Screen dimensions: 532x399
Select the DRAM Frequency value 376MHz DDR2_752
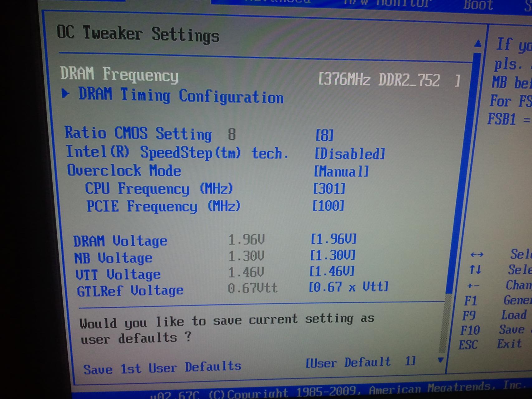(x=389, y=80)
